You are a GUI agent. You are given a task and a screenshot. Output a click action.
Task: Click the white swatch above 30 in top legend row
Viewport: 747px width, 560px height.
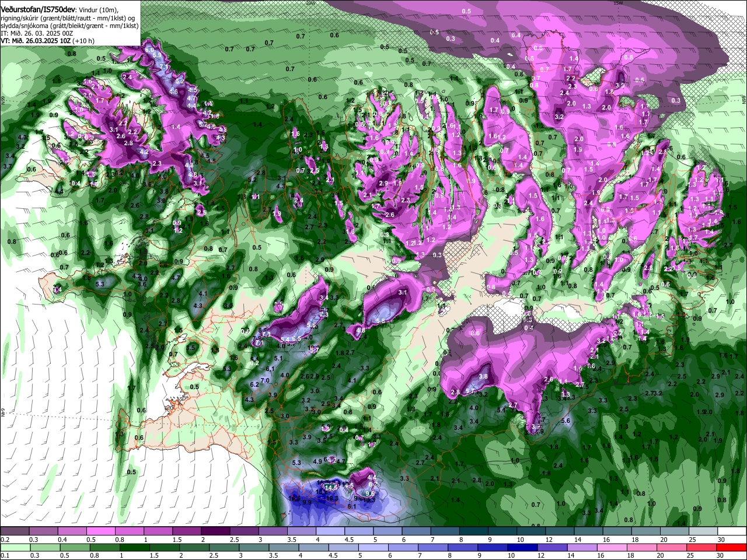click(731, 531)
